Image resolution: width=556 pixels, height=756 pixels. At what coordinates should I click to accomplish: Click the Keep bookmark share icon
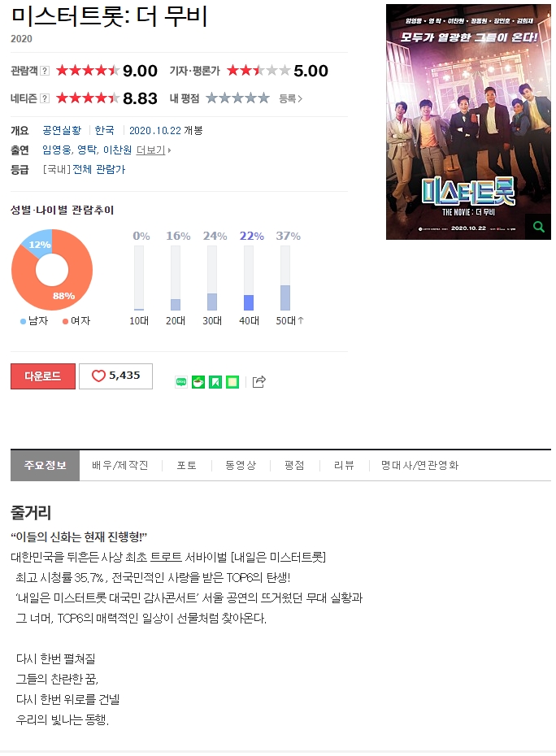coord(215,382)
